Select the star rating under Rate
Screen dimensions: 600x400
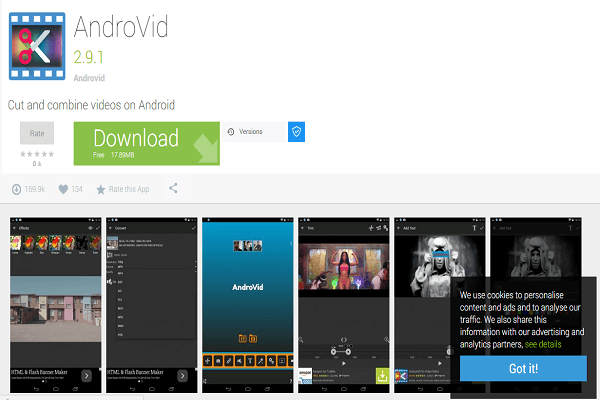(x=37, y=154)
